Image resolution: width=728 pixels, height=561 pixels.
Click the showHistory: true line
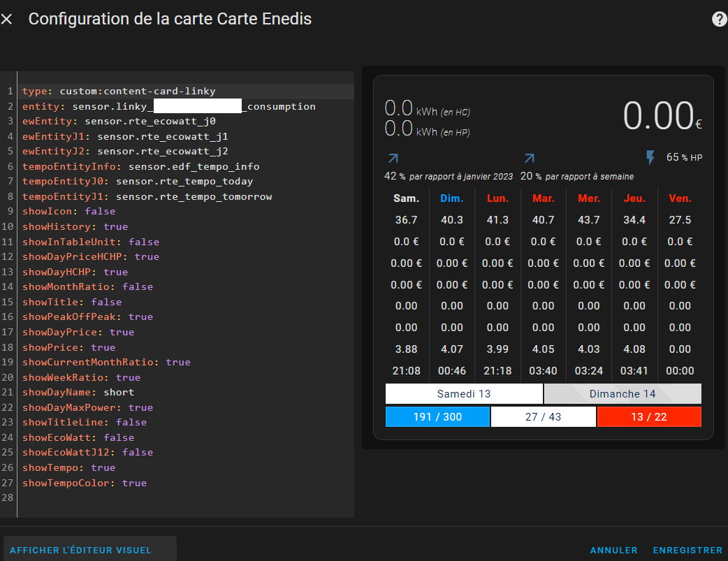[75, 226]
